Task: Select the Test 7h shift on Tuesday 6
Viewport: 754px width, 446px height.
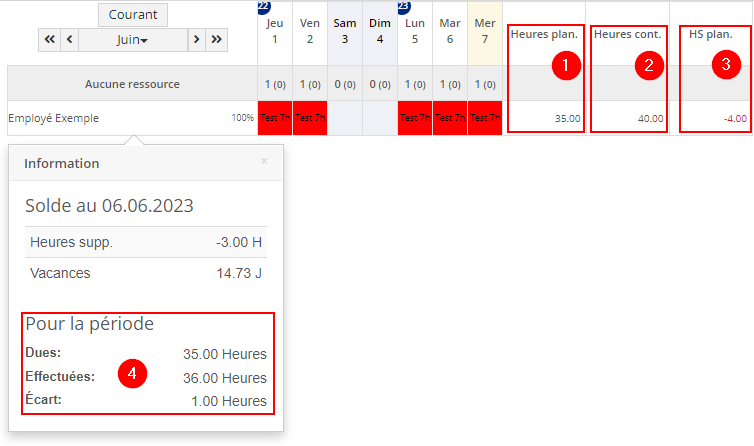Action: coord(450,118)
